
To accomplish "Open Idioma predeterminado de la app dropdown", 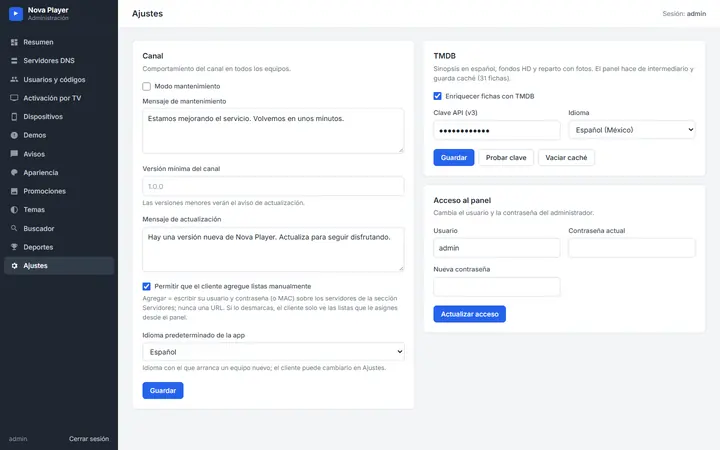I will 273,352.
